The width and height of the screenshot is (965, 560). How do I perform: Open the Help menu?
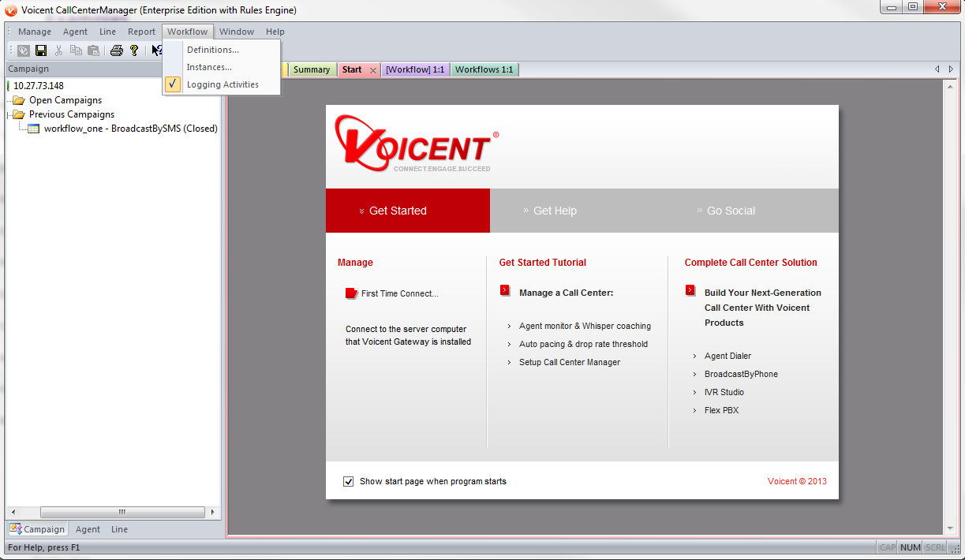(x=275, y=32)
